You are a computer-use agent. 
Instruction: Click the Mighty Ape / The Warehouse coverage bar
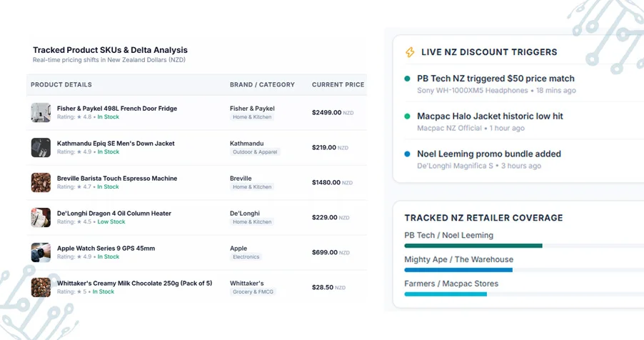(x=523, y=270)
